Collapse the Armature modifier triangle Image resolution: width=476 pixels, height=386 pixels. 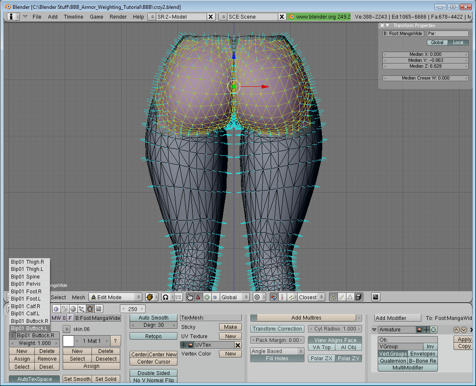pos(374,330)
